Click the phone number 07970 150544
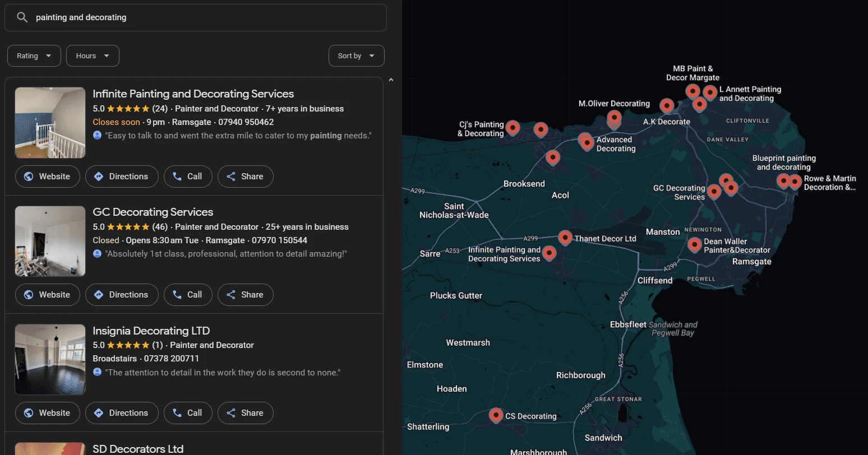The height and width of the screenshot is (455, 868). click(280, 240)
